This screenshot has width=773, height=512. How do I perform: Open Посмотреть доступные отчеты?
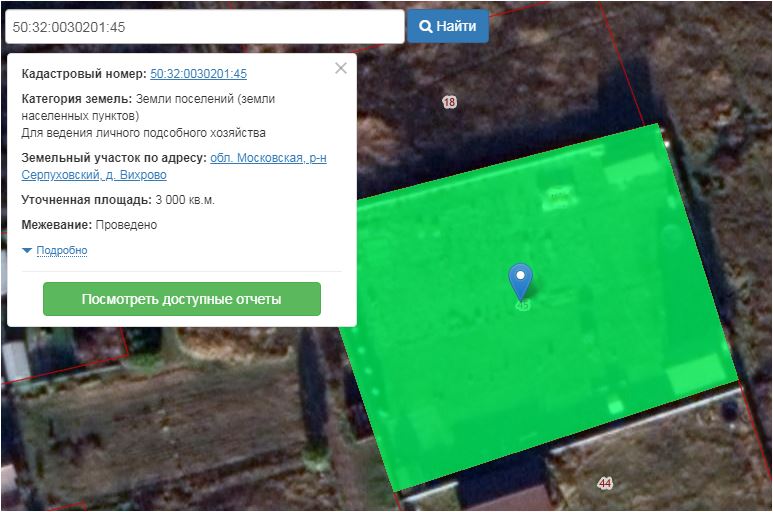(x=181, y=299)
